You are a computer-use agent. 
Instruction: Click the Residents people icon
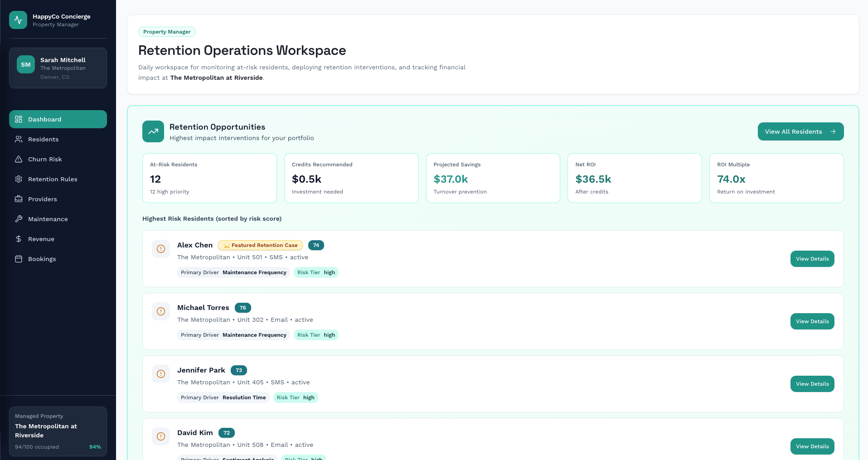click(19, 139)
